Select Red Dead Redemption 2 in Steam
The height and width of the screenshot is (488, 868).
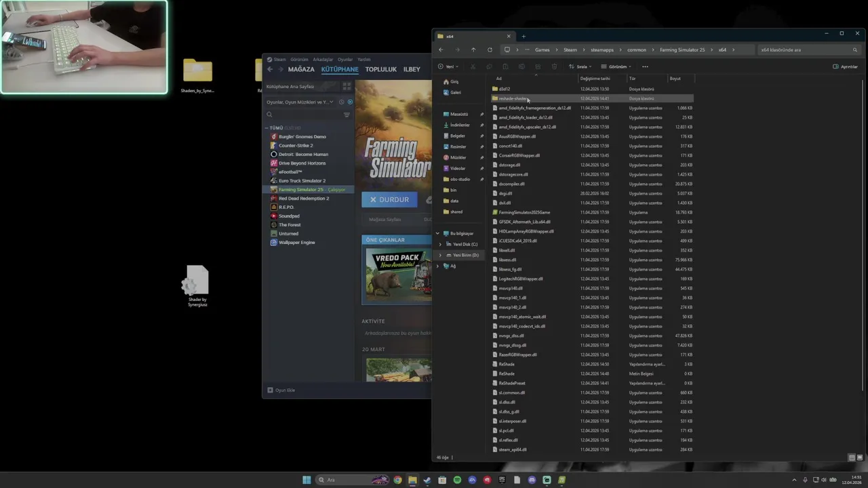tap(304, 198)
